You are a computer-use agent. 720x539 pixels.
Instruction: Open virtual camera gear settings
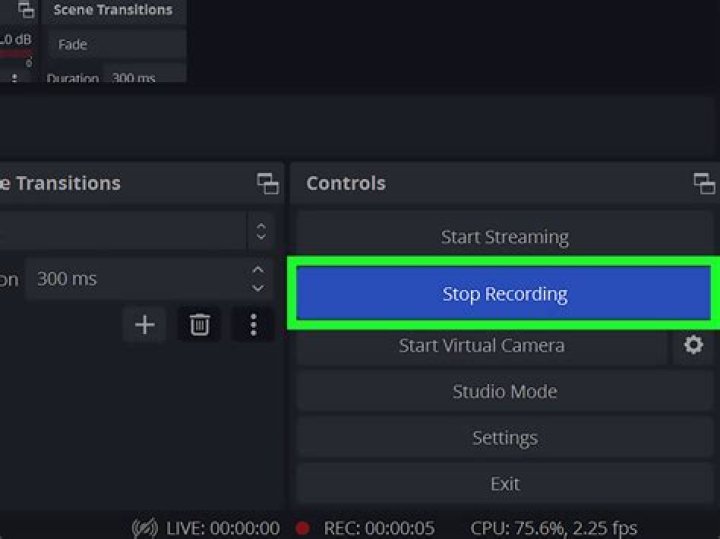click(693, 345)
